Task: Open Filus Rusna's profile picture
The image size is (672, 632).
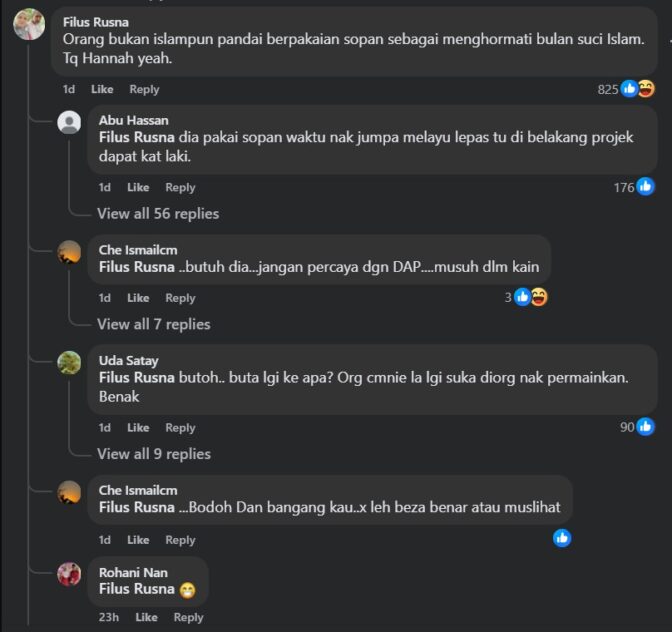Action: pyautogui.click(x=29, y=24)
